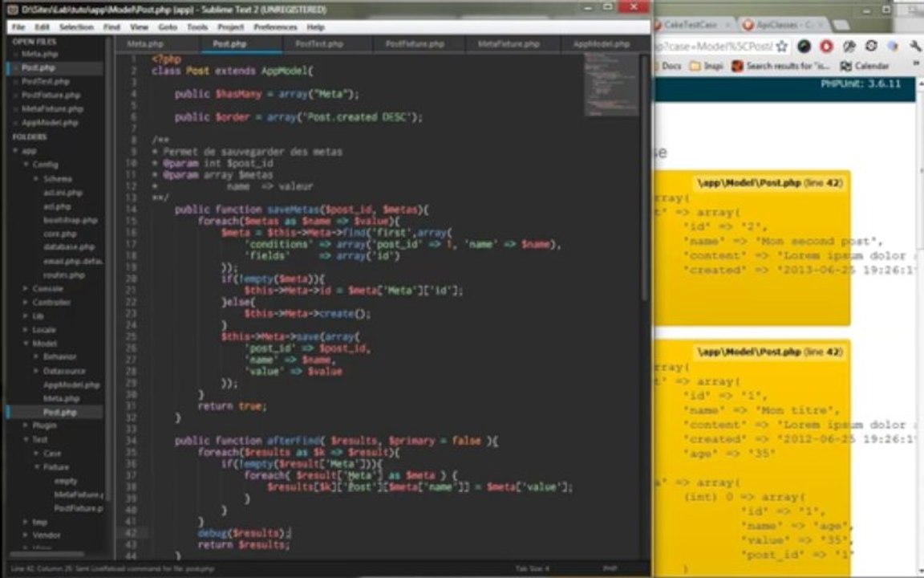Expand the Locale folder arrow
This screenshot has width=924, height=578.
(26, 330)
